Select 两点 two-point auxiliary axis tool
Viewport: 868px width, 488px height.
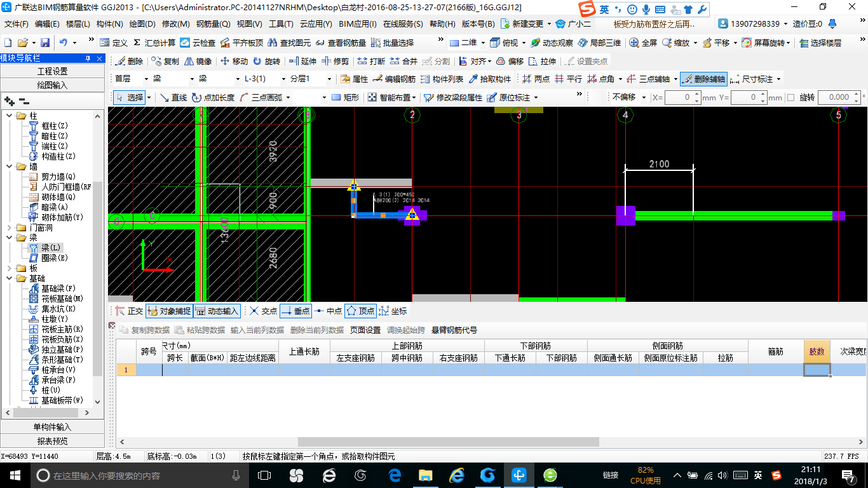pyautogui.click(x=536, y=79)
